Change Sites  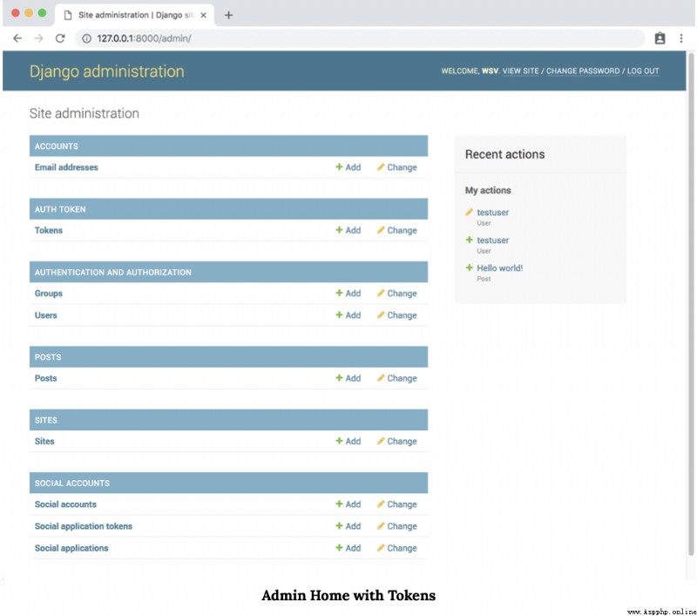pos(397,442)
